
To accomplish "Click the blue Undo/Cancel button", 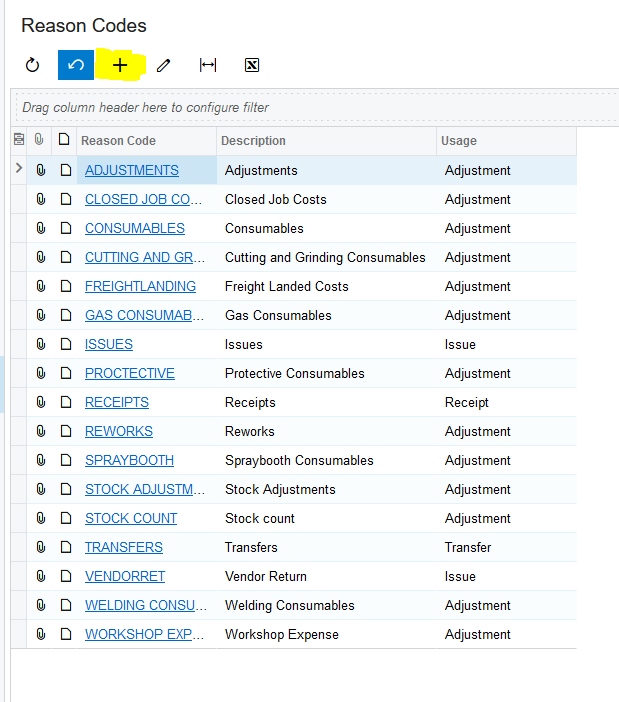I will point(76,66).
